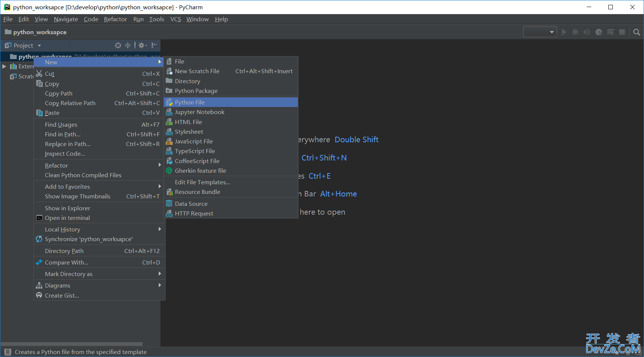Click the Cut scissors icon
This screenshot has width=644, height=357.
(39, 74)
